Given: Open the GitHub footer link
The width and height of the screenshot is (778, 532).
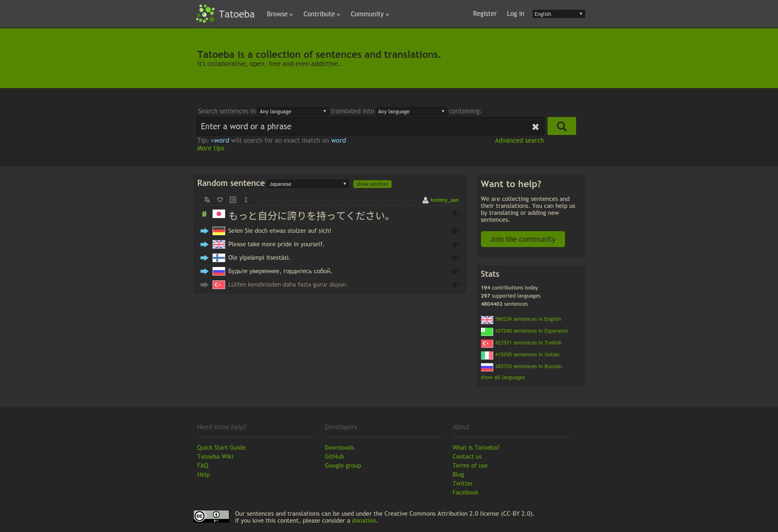Looking at the screenshot, I should click(x=334, y=457).
